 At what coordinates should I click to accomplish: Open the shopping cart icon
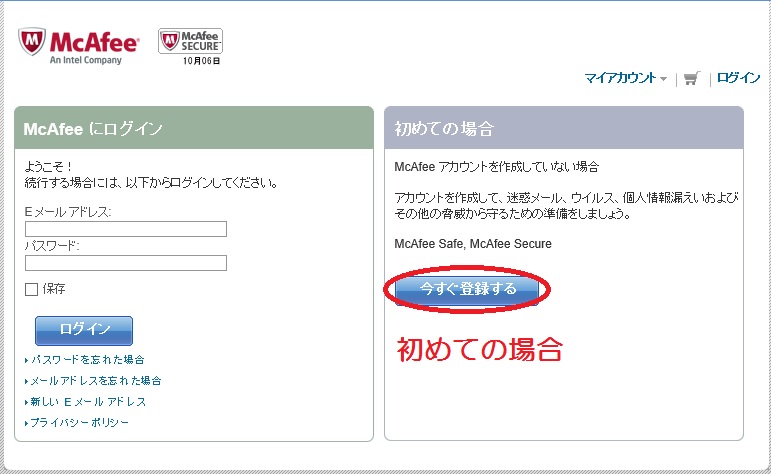[692, 78]
